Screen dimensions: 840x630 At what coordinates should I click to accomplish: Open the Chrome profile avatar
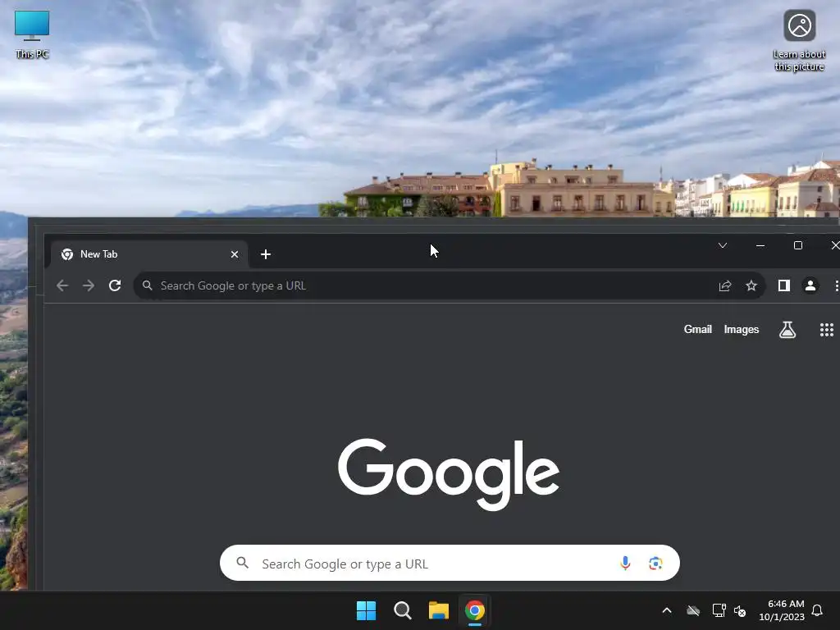(810, 285)
